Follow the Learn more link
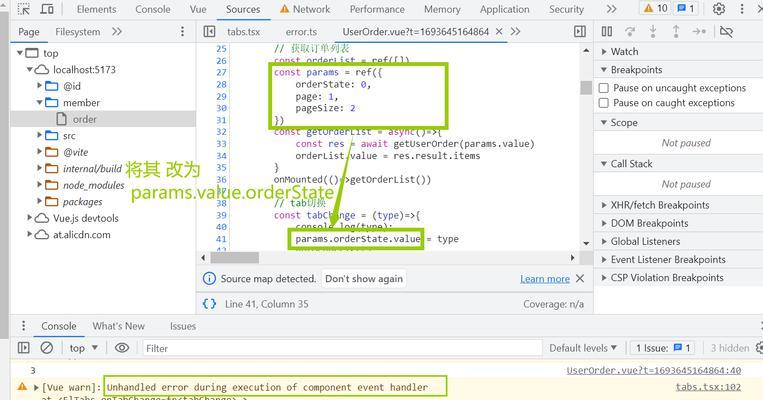763x400 pixels. (x=545, y=279)
